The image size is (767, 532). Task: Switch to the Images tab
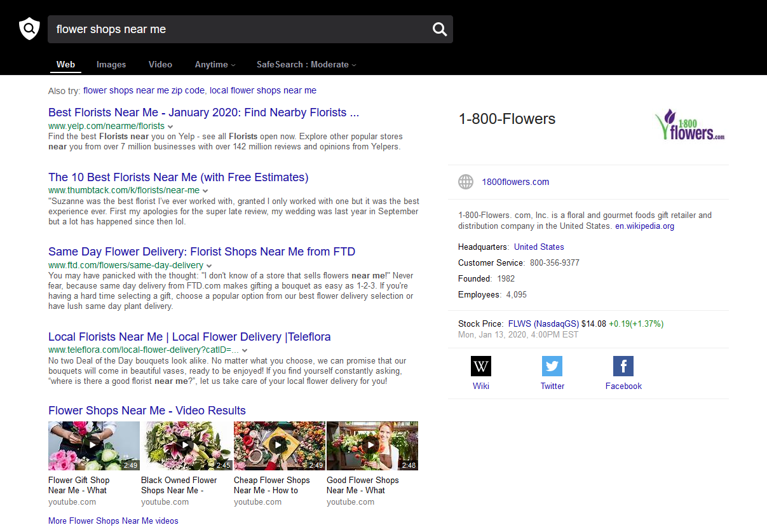coord(111,64)
